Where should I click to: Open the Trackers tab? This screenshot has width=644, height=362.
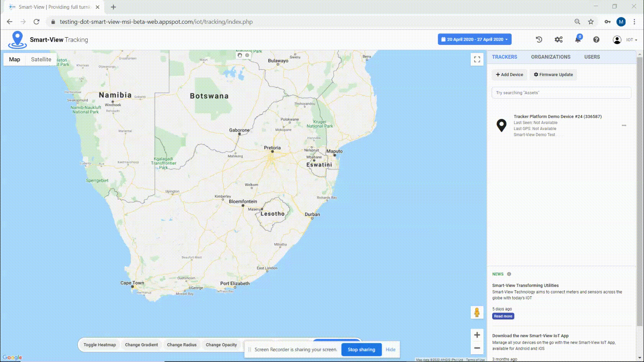click(504, 57)
